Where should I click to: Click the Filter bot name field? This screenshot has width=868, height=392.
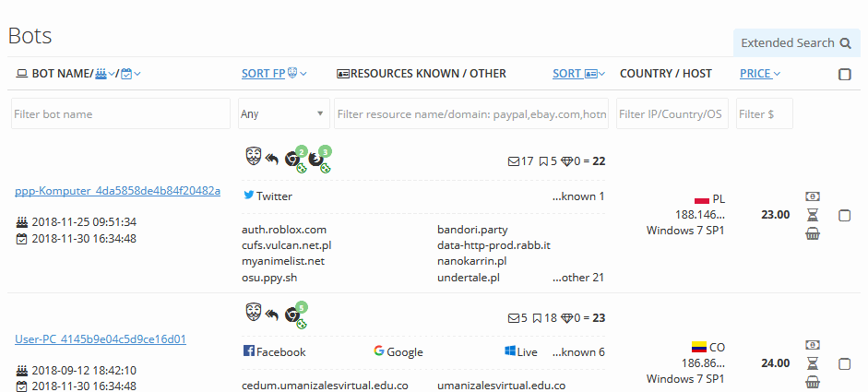pyautogui.click(x=121, y=114)
